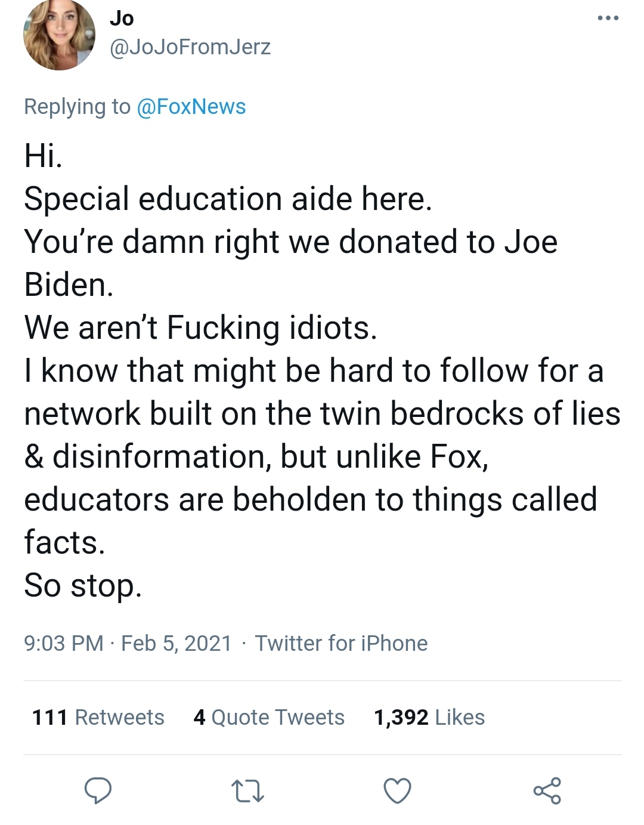Open the share icon options
644x825 pixels.
[x=547, y=791]
